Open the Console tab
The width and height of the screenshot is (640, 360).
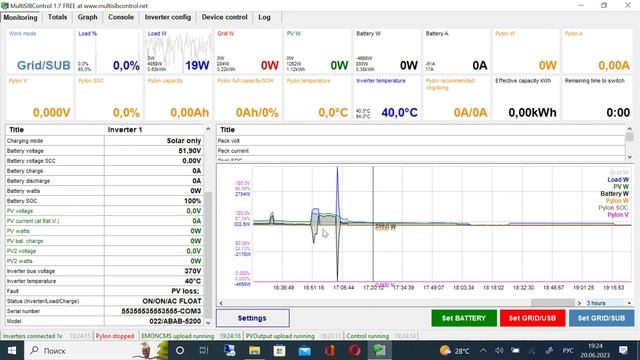pos(121,17)
